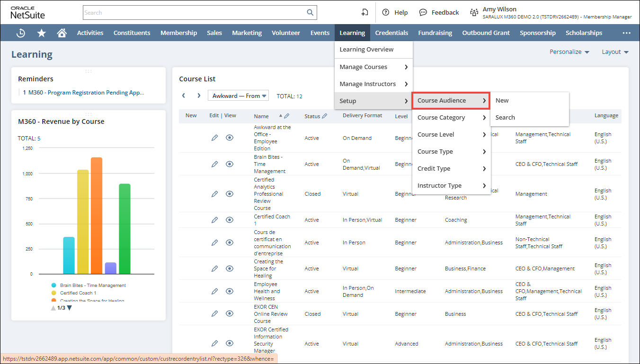The width and height of the screenshot is (640, 364).
Task: Open the Recent Records clock icon
Action: [21, 33]
